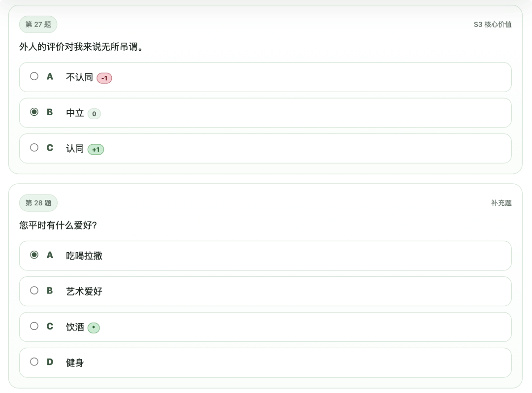
Task: Choose radio button for 认同 option
Action: point(34,147)
